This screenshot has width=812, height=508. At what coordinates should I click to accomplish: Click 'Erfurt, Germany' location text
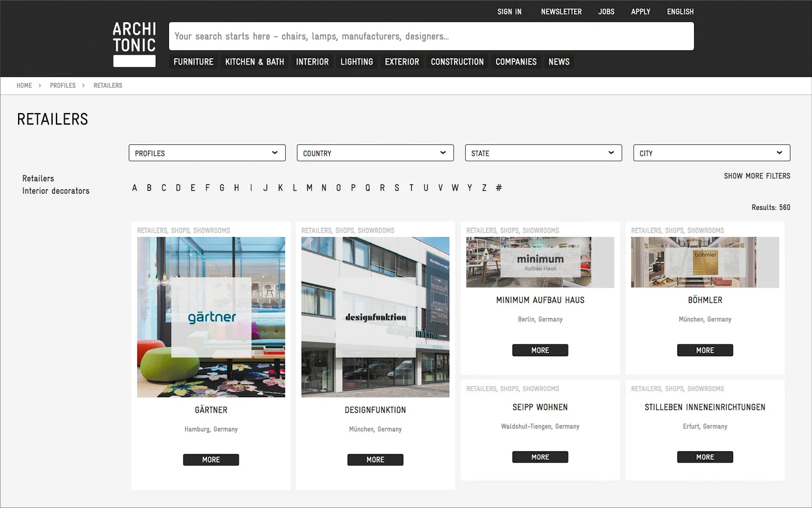pos(705,426)
